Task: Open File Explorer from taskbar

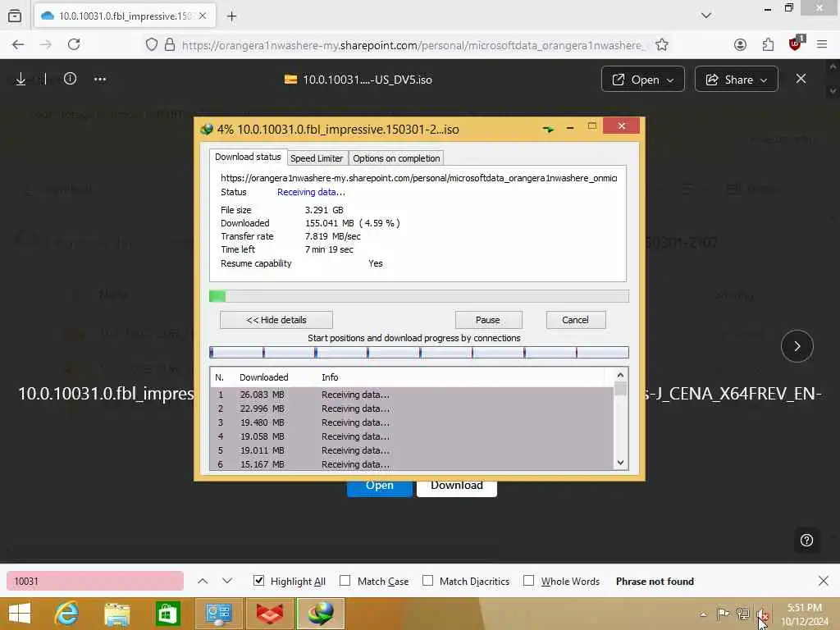Action: (117, 614)
